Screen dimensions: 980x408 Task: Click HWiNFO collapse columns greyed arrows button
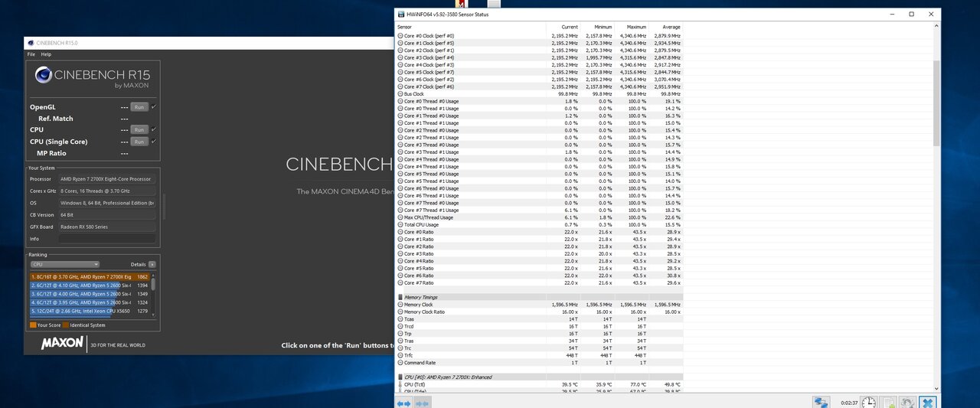point(423,402)
